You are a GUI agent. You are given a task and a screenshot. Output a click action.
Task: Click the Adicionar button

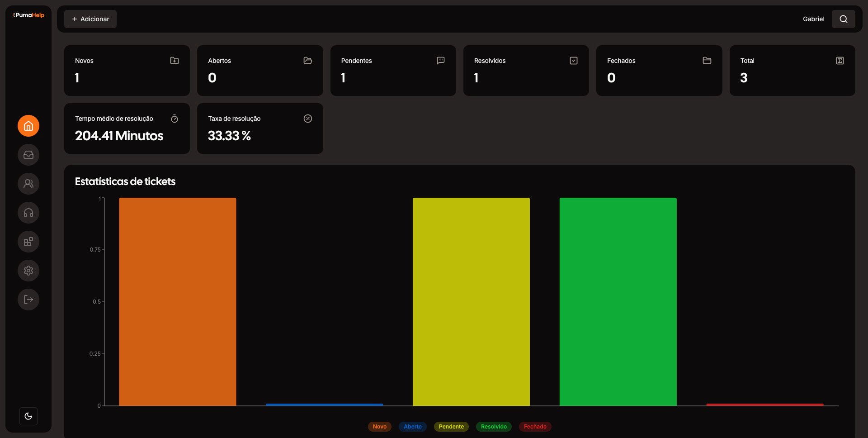coord(90,19)
